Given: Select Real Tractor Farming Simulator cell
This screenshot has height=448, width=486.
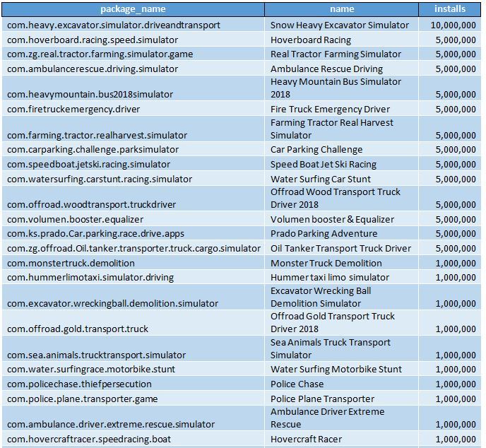Looking at the screenshot, I should click(342, 54).
